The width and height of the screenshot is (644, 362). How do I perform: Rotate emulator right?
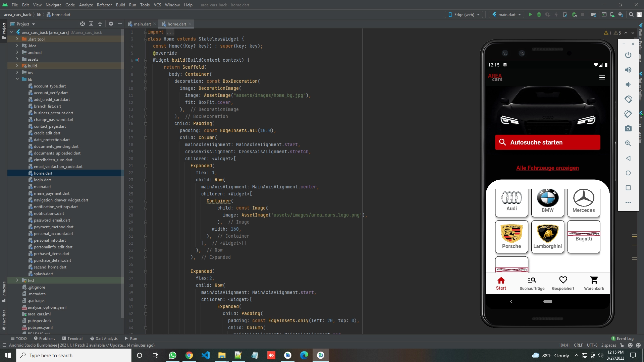[x=628, y=114]
